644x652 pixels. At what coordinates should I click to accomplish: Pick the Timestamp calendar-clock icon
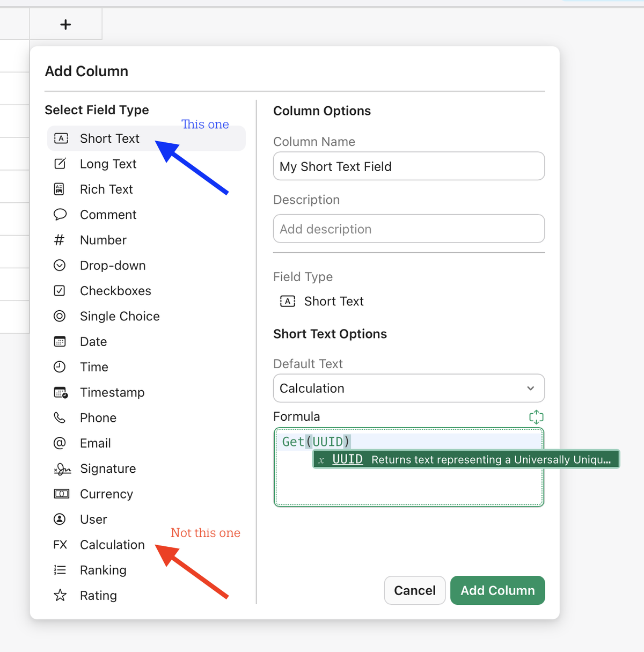(61, 392)
